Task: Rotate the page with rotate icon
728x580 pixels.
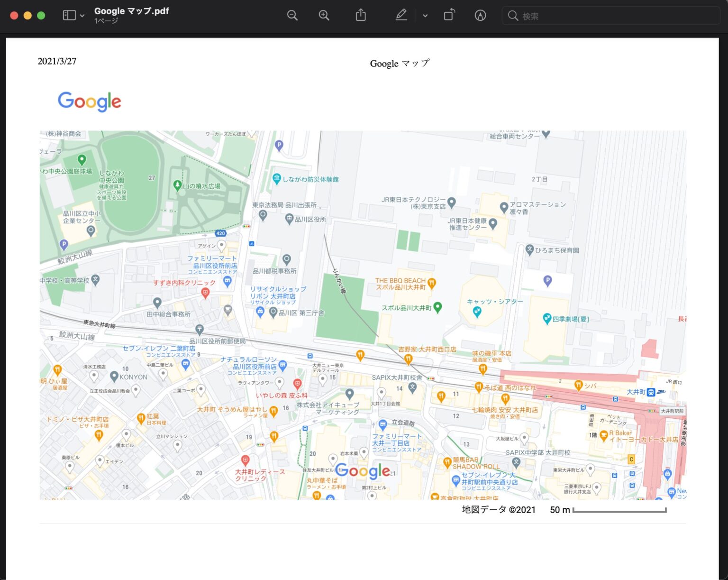Action: coord(449,15)
